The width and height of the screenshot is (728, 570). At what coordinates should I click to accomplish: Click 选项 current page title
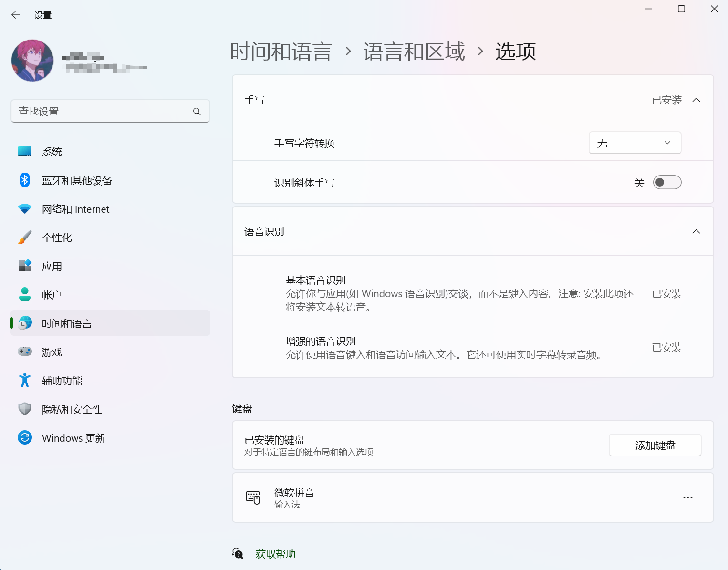point(516,52)
